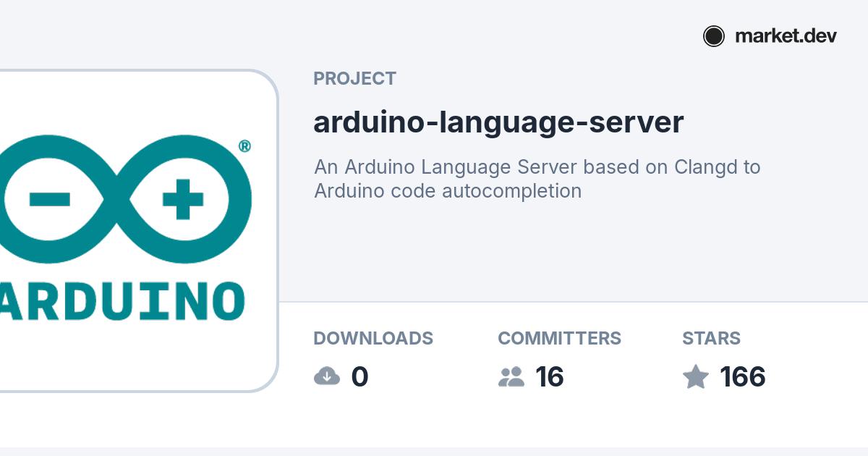Click the market.dev circular logo icon
868x456 pixels.
click(x=714, y=36)
